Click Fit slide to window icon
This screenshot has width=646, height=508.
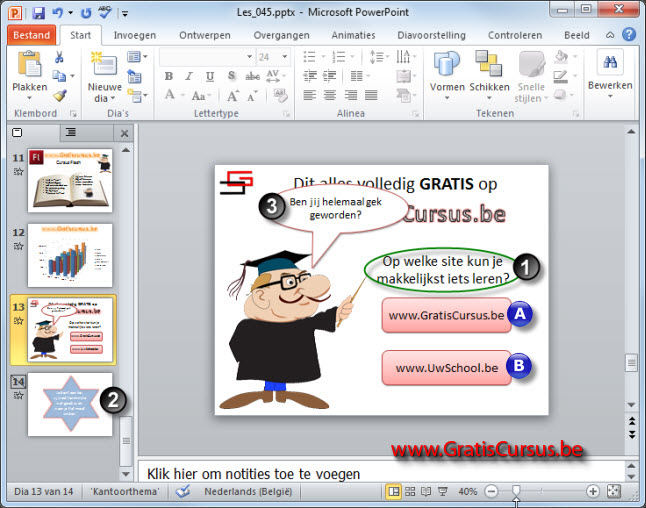[613, 491]
